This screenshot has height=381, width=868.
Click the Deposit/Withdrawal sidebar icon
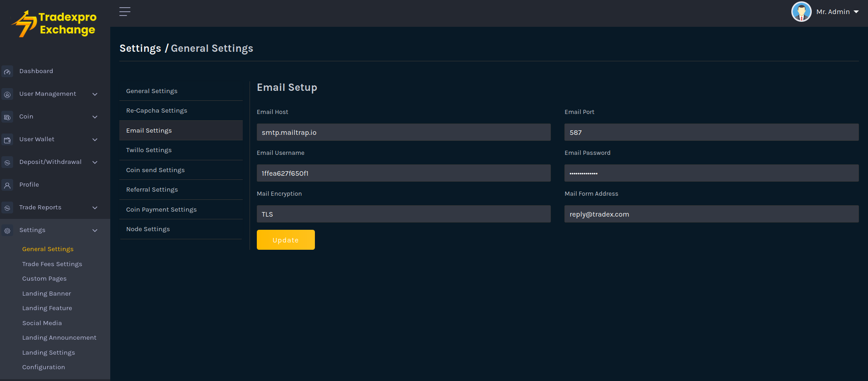(x=7, y=163)
